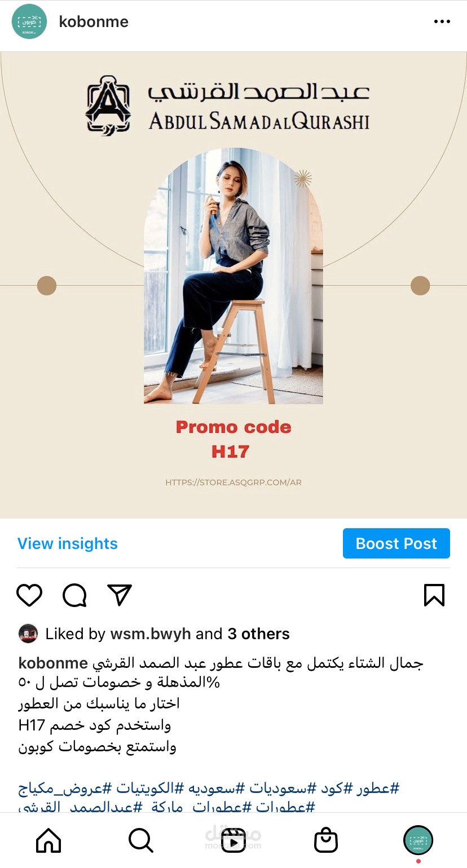Share post using paper plane icon
467x868 pixels.
click(120, 595)
